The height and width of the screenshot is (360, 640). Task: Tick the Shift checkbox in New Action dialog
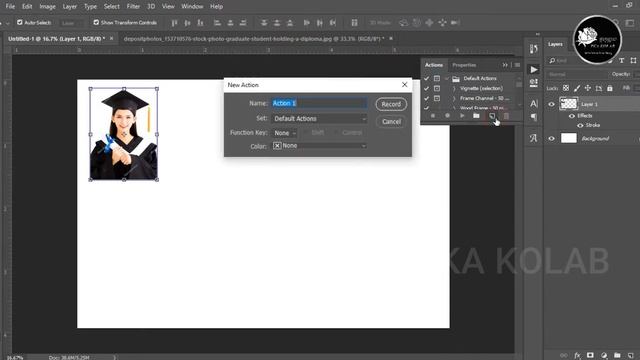click(307, 133)
